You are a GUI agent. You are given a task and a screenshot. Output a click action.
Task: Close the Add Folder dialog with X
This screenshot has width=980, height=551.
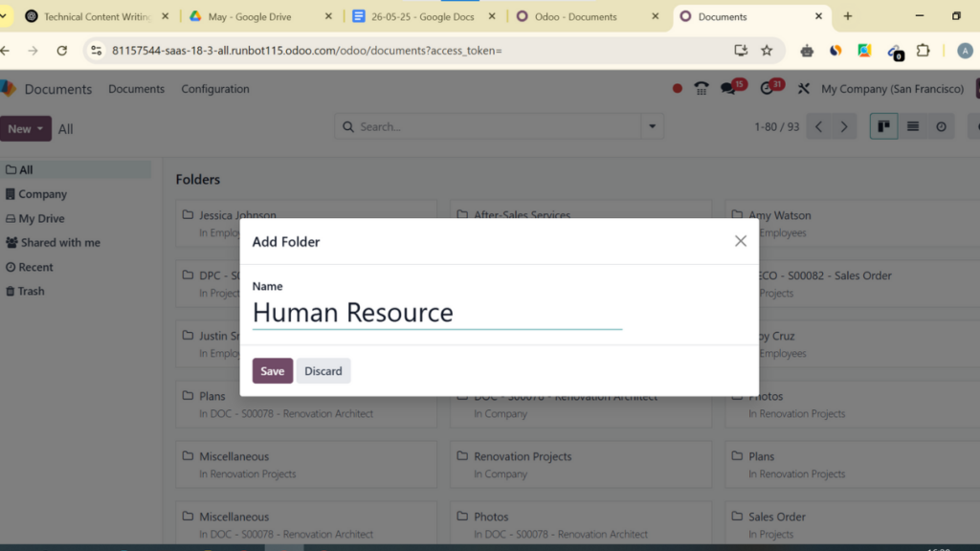point(741,241)
